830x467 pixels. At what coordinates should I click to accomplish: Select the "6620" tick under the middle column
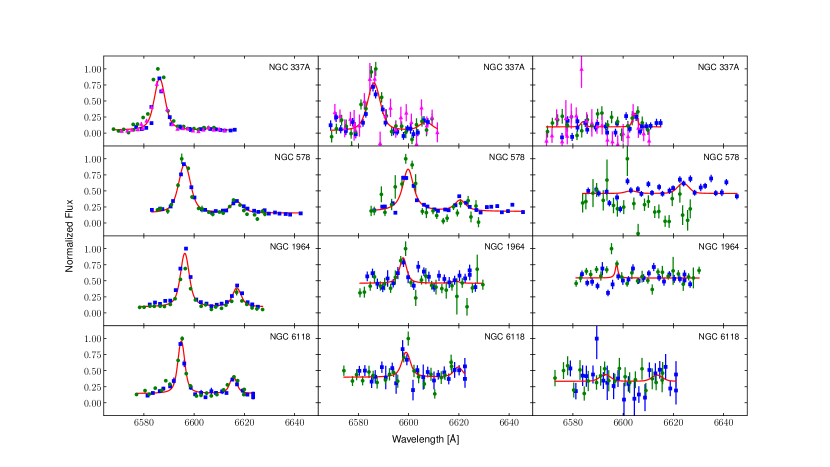(x=459, y=423)
